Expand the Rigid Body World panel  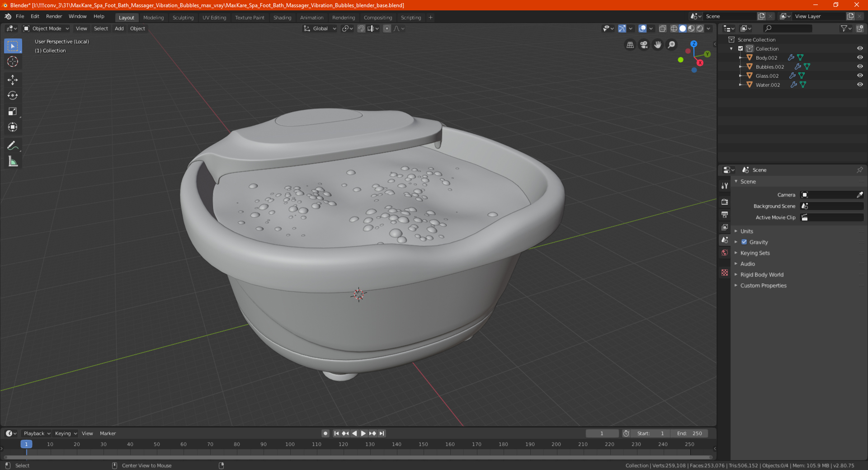click(x=762, y=274)
